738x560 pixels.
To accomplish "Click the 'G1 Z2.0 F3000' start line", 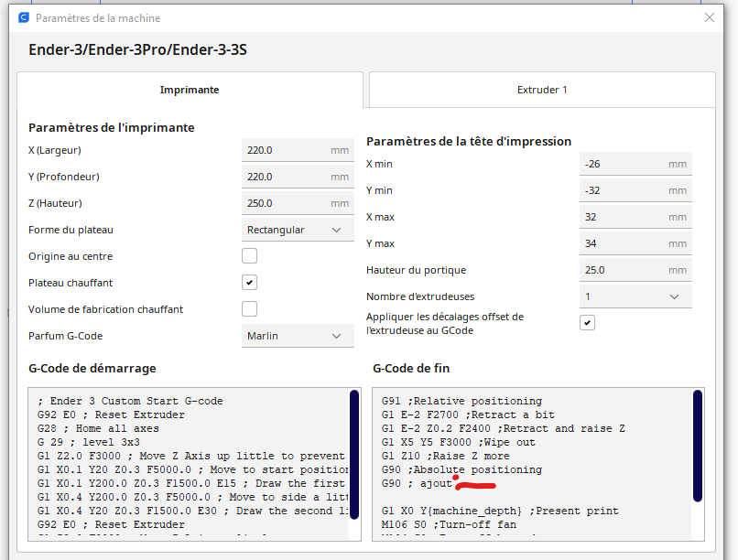I will (x=191, y=456).
